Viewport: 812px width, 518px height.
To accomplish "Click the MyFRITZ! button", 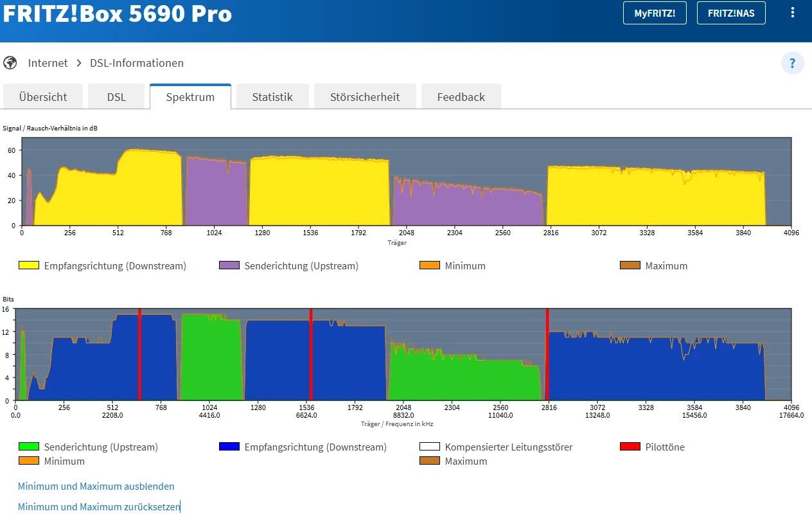I will point(655,13).
